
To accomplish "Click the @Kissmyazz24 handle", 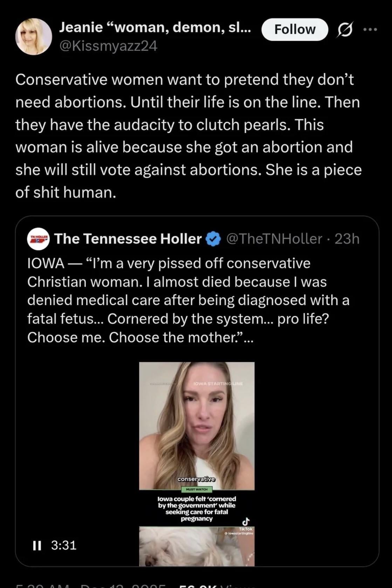I will 108,46.
